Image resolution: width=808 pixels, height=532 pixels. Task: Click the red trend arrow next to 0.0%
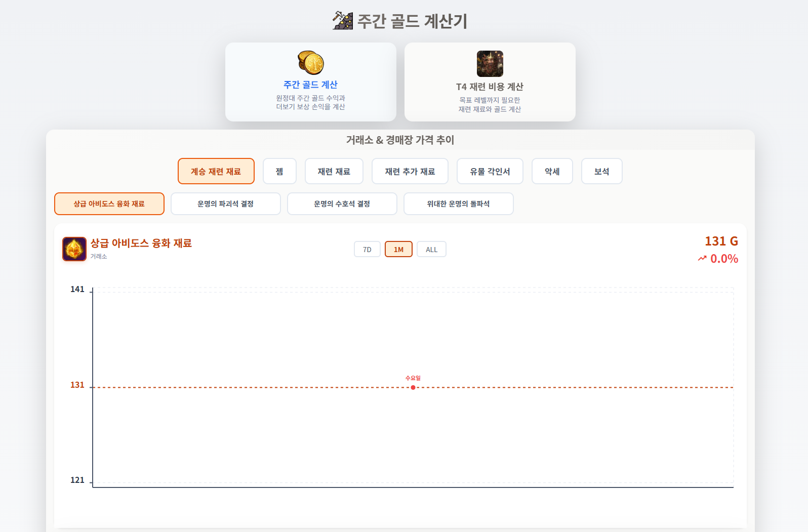[x=702, y=259]
